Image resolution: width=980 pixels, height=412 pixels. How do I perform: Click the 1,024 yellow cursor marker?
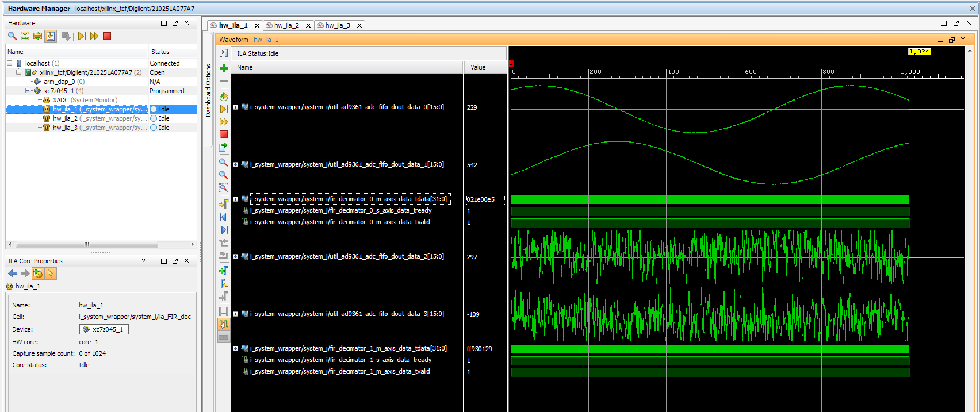919,52
